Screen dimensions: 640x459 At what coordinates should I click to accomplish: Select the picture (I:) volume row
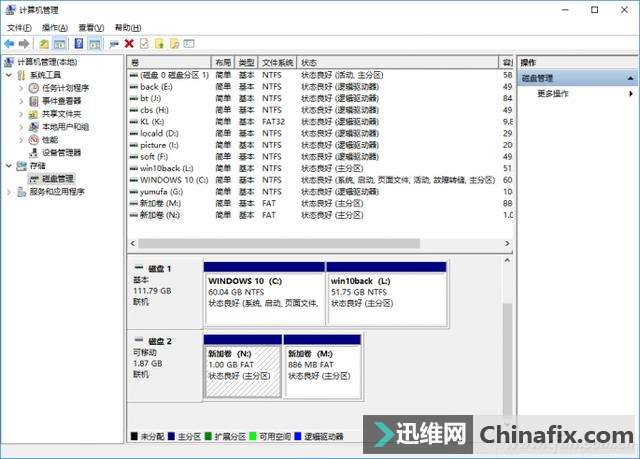click(x=320, y=145)
